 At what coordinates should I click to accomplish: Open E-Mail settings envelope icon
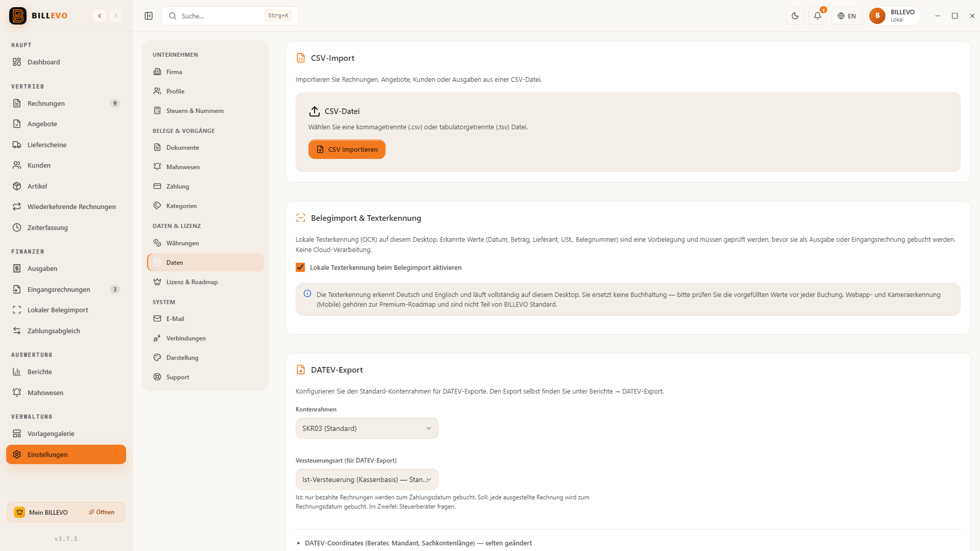click(x=205, y=319)
